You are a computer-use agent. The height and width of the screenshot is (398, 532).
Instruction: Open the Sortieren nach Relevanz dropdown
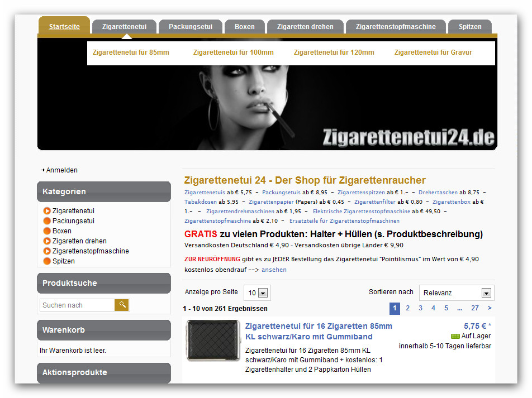[x=457, y=292]
